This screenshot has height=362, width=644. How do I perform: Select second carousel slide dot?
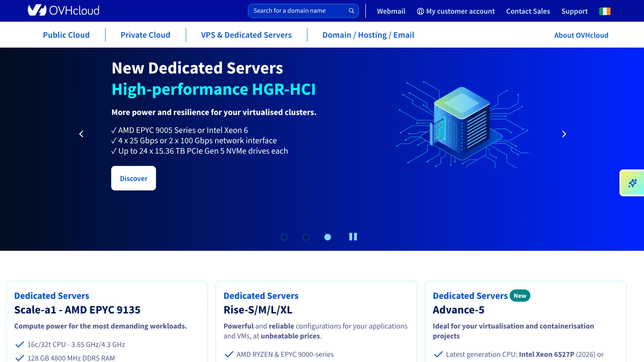point(306,237)
